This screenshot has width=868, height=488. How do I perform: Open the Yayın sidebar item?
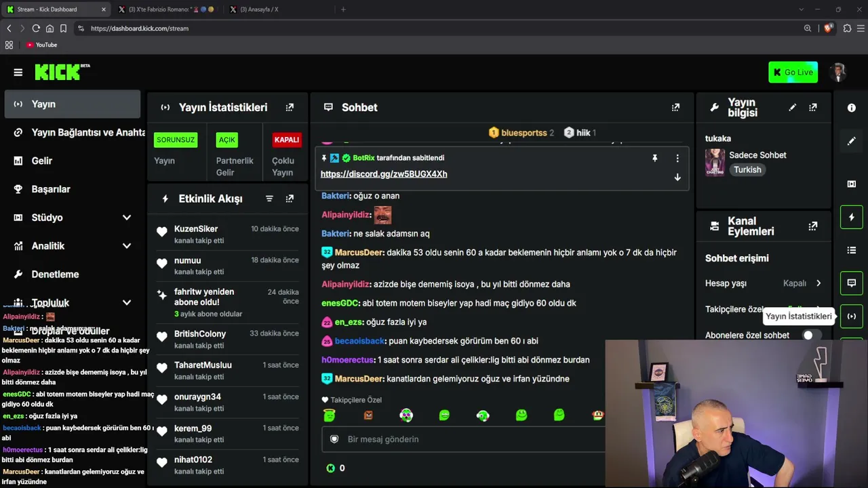(x=73, y=104)
